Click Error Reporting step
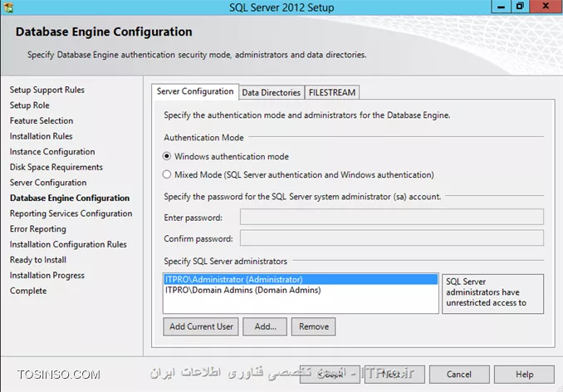 click(38, 228)
